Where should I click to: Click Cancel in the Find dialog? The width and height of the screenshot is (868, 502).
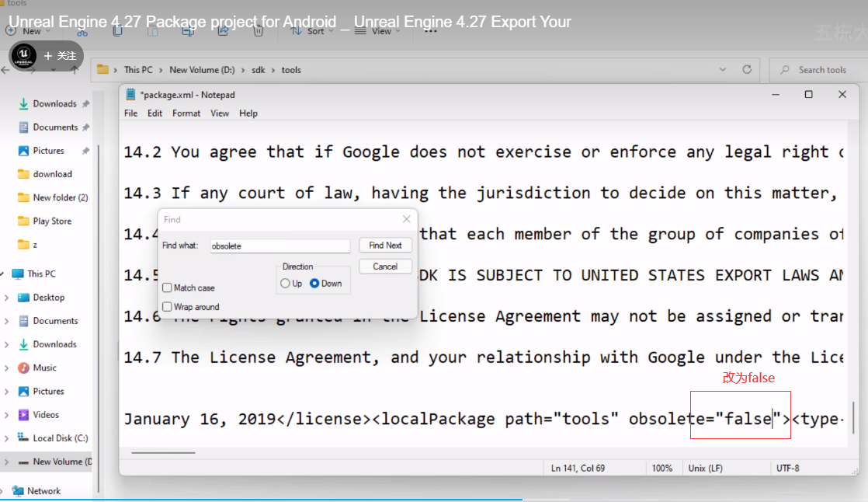coord(385,267)
